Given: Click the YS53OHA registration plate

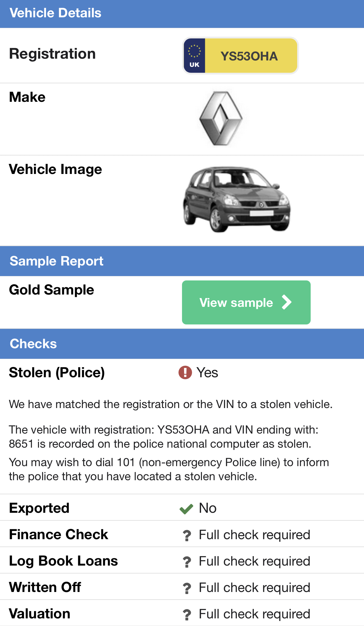Looking at the screenshot, I should 241,56.
